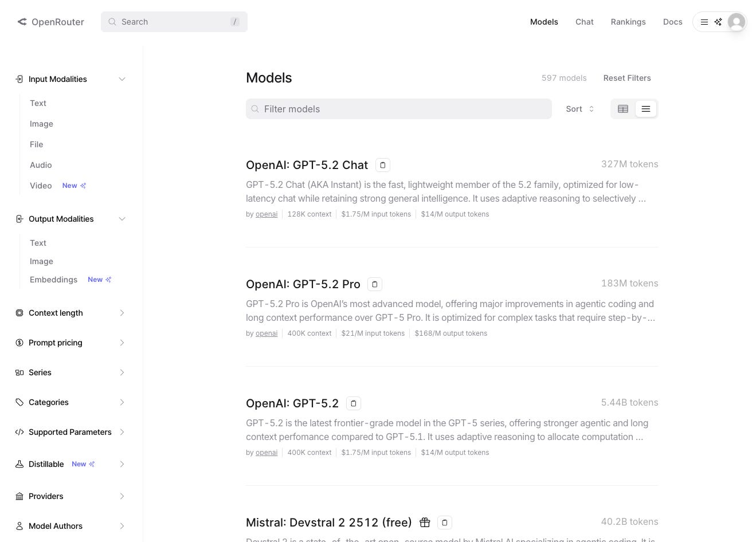756x542 pixels.
Task: Toggle Embeddings output modality filter
Action: pos(53,280)
